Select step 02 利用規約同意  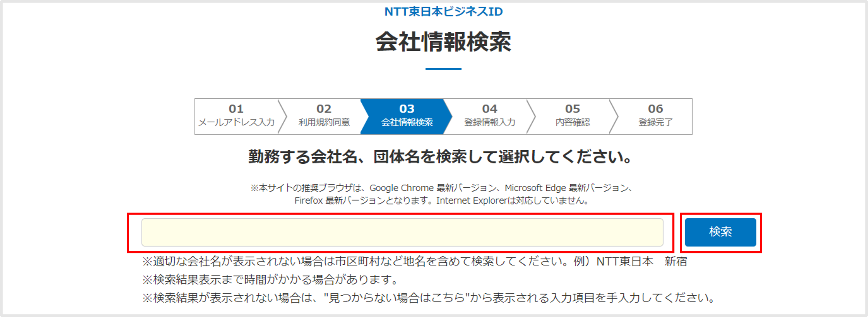(x=324, y=117)
